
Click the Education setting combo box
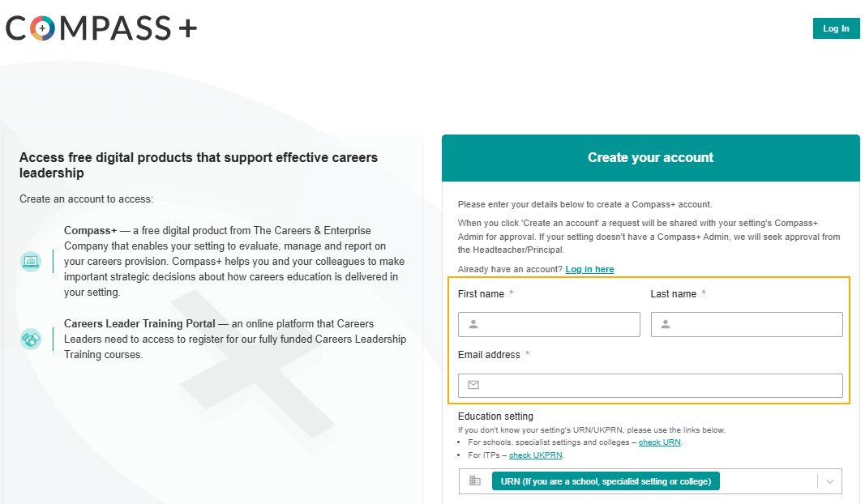[x=650, y=481]
